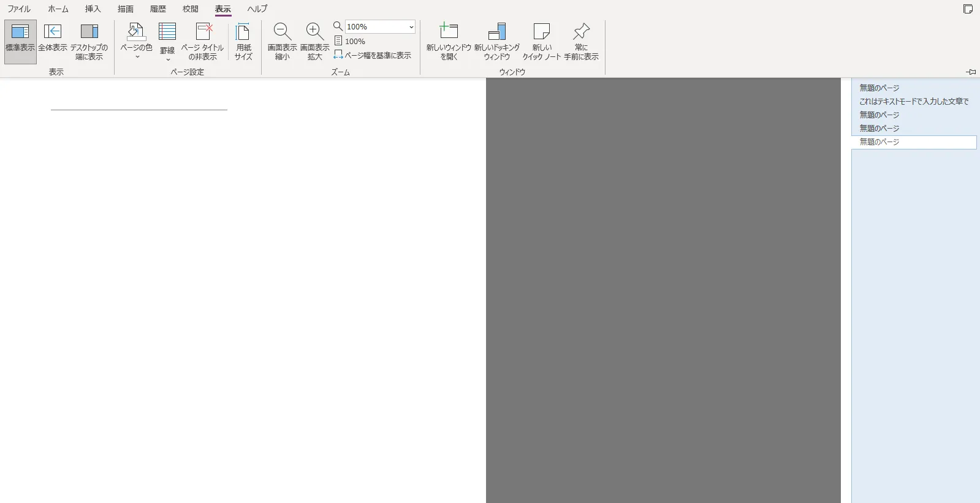Screen dimensions: 980x503
Task: Zoom in with 画面表示拡大
Action: [x=314, y=41]
